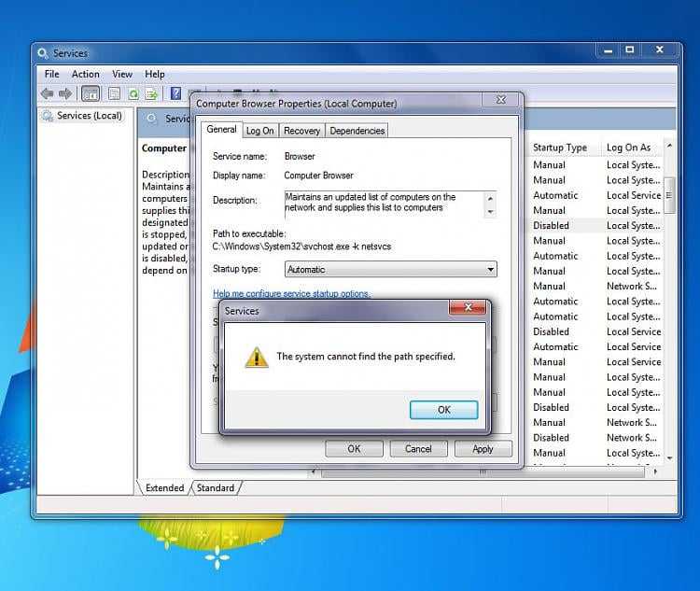Screen dimensions: 700x591
Task: Click the 'Browser' service name value
Action: tap(300, 156)
